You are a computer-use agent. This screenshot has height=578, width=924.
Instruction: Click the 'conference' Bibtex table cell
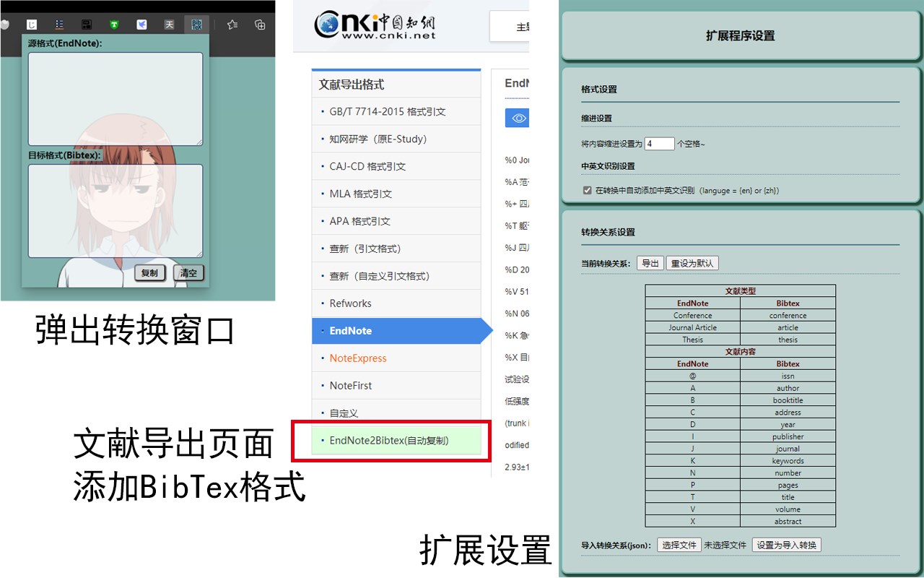click(788, 315)
